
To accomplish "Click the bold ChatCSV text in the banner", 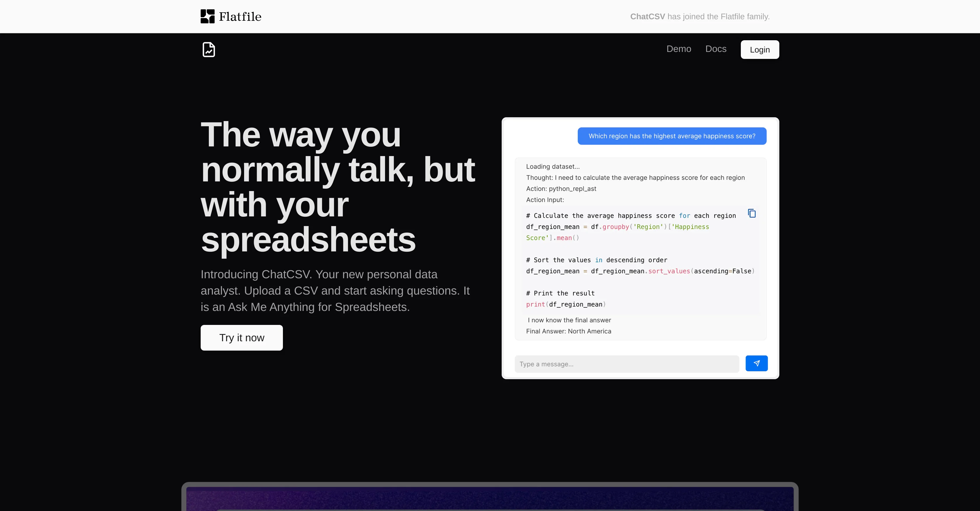I will [647, 17].
